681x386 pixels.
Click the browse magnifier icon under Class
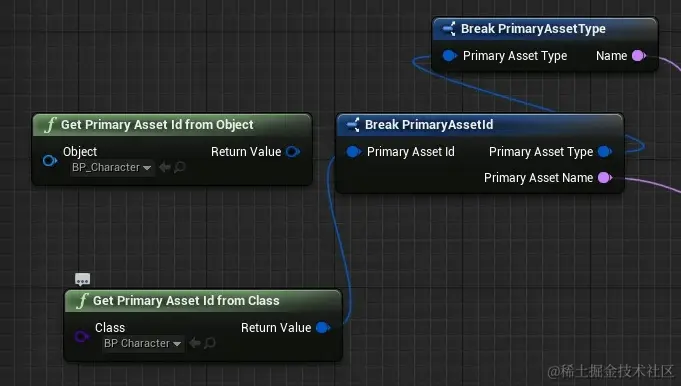pos(210,343)
